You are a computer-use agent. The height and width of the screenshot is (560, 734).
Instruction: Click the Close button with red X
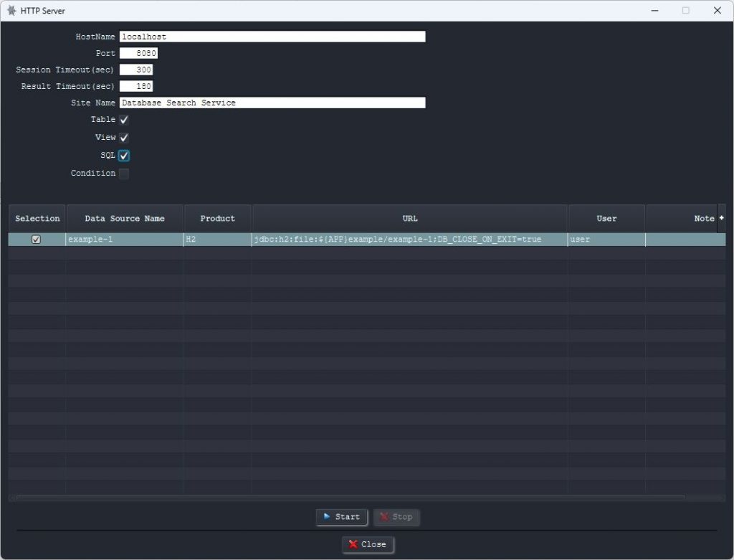tap(368, 544)
